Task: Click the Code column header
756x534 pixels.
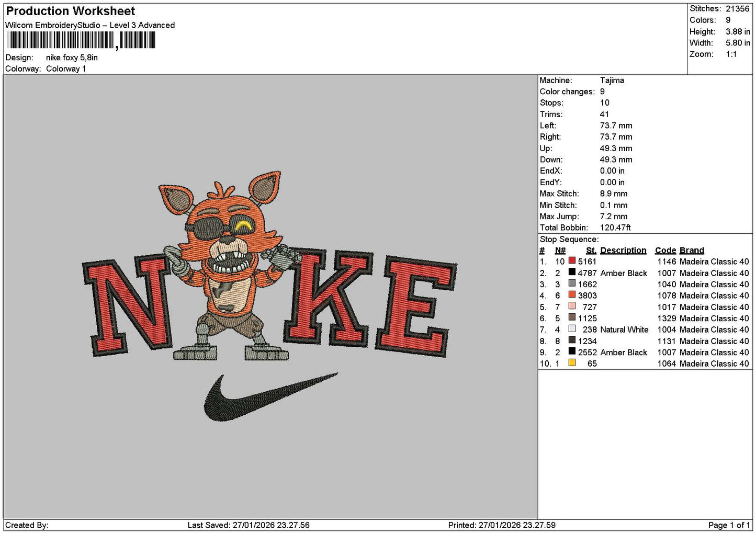Action: pyautogui.click(x=665, y=250)
